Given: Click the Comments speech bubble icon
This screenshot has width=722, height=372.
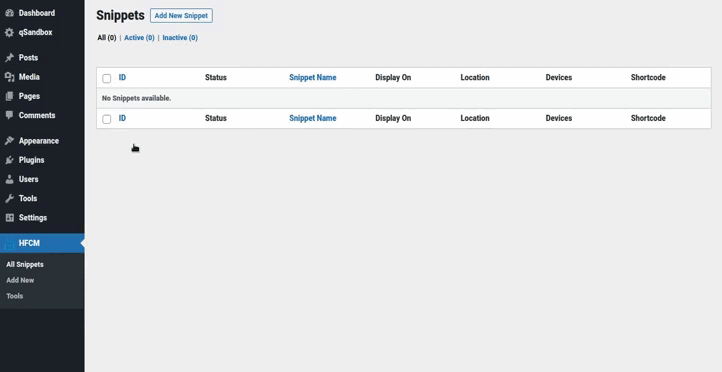Looking at the screenshot, I should pos(9,115).
